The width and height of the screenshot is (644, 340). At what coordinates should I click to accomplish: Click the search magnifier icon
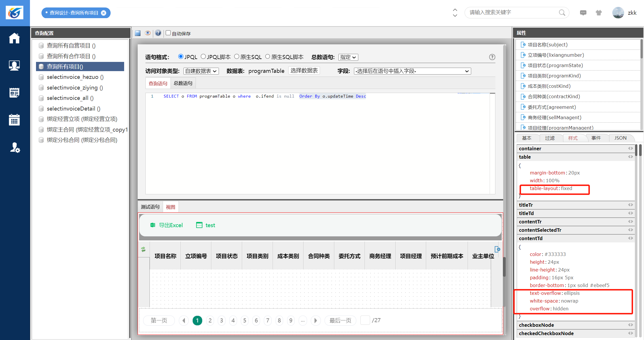[562, 13]
